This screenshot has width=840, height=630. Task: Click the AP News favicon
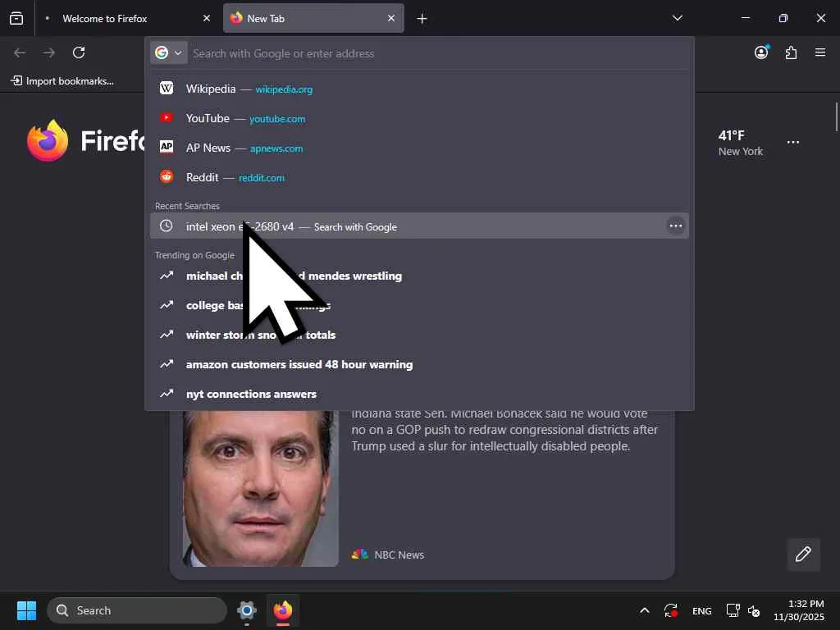[167, 147]
